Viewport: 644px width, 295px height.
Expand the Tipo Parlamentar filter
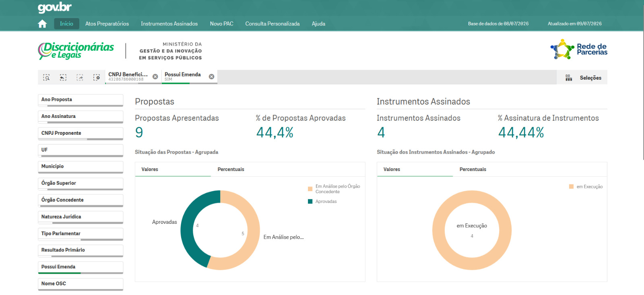tap(80, 234)
